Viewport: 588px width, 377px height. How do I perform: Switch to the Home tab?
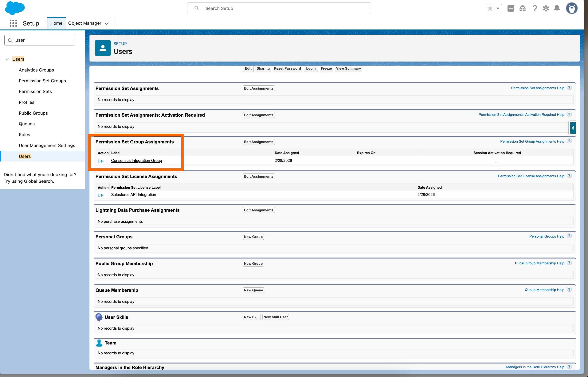(x=56, y=23)
